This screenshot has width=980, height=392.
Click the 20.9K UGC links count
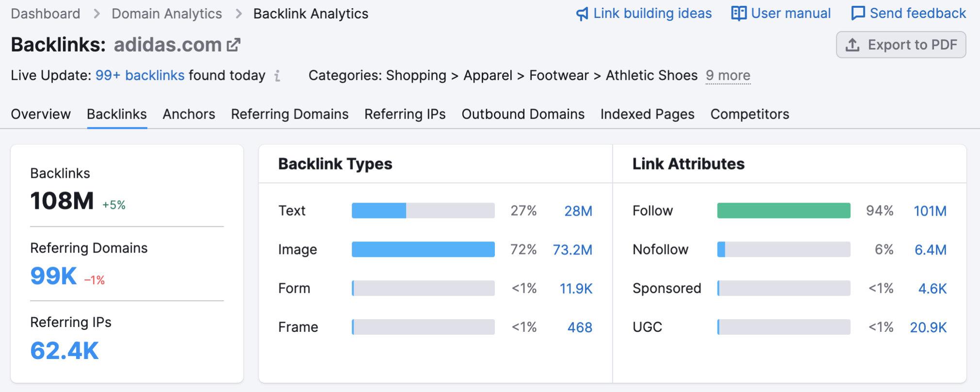tap(928, 327)
